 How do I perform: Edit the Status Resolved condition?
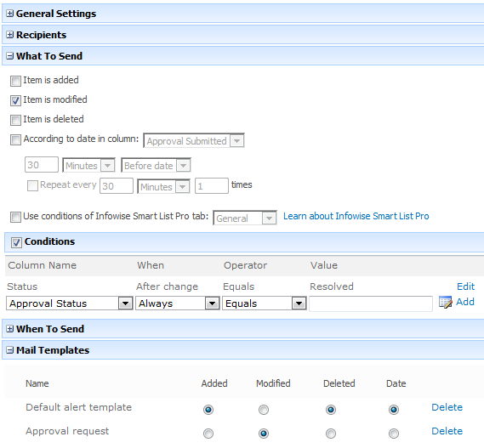pyautogui.click(x=465, y=286)
